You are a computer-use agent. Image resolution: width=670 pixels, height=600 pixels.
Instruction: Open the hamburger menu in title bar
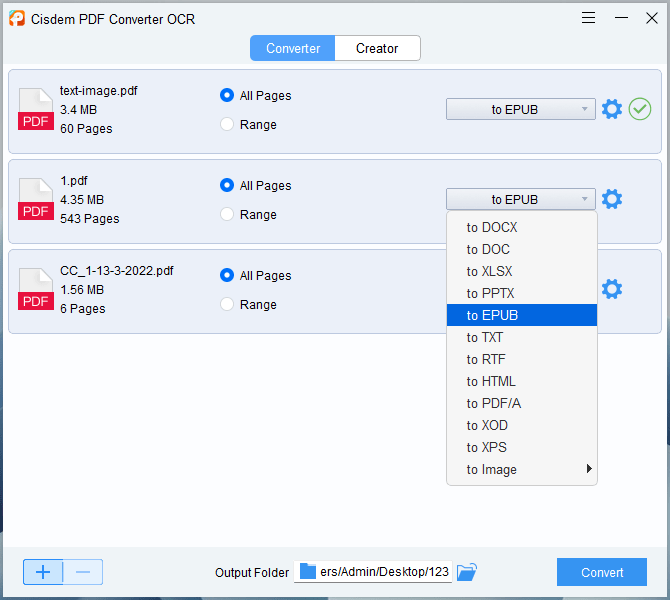coord(589,18)
